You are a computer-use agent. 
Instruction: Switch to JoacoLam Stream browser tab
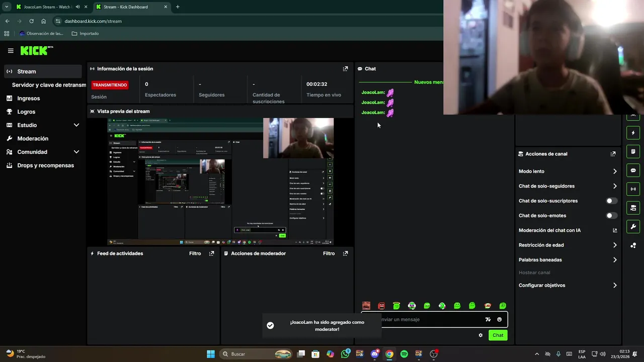[x=50, y=7]
